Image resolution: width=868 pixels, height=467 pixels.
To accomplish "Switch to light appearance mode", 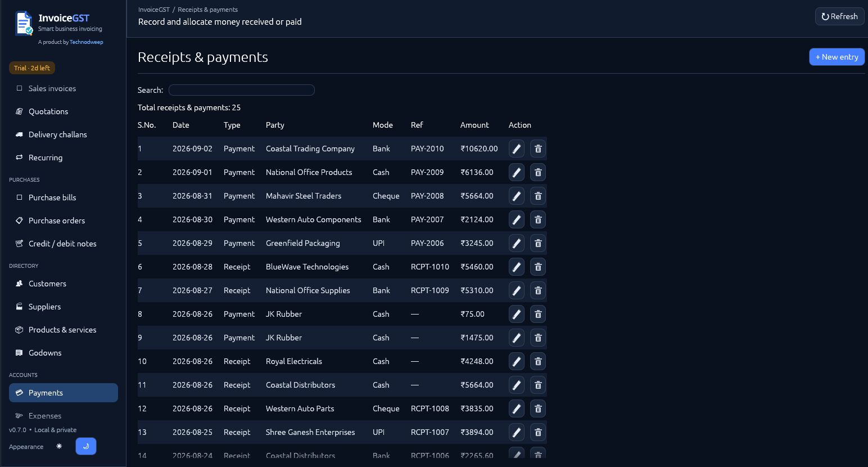I will click(59, 446).
